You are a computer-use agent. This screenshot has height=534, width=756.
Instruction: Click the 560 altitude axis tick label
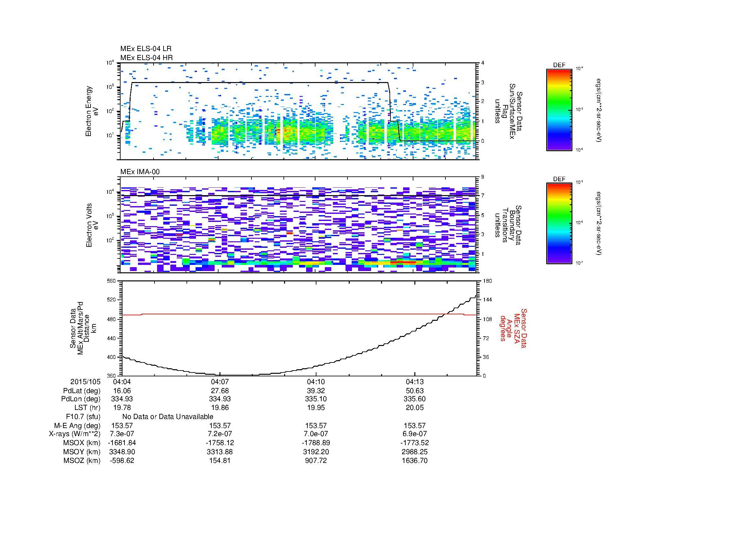(x=111, y=281)
